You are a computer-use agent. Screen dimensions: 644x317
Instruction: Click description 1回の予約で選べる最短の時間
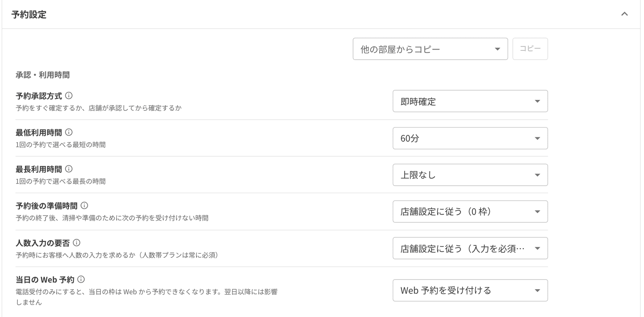point(61,145)
